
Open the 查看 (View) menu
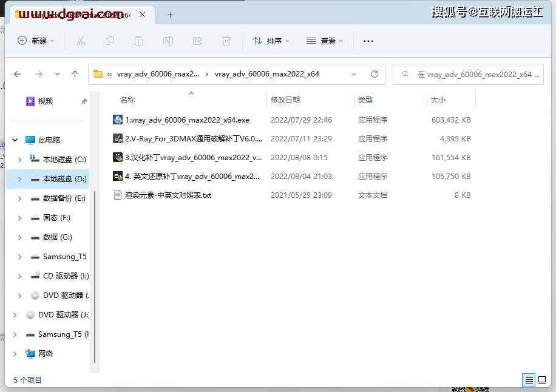click(x=325, y=41)
